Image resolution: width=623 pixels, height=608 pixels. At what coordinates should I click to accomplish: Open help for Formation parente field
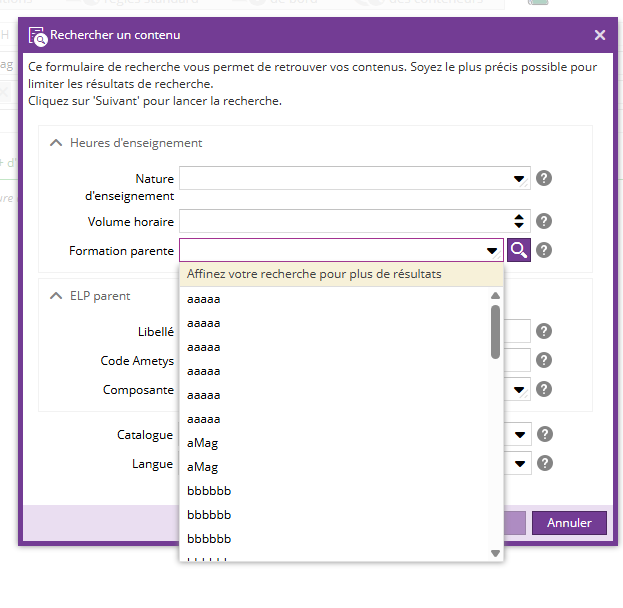(x=544, y=251)
